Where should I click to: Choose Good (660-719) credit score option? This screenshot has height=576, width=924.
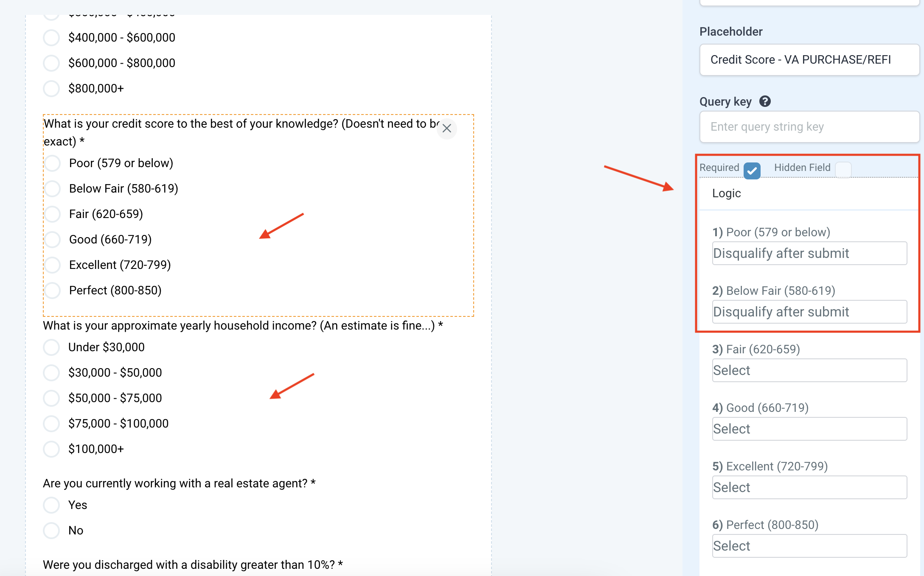point(53,240)
